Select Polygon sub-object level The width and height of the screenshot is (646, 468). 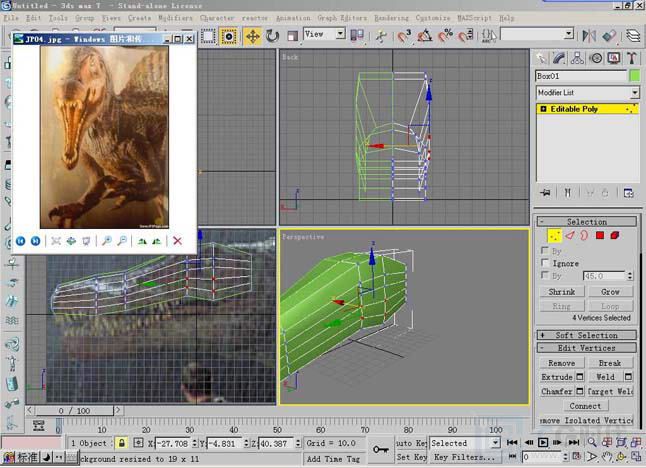600,236
